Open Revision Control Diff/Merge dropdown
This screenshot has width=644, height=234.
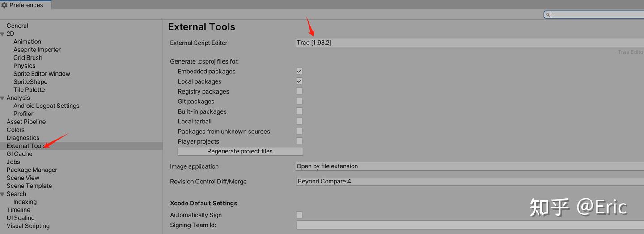pos(470,182)
